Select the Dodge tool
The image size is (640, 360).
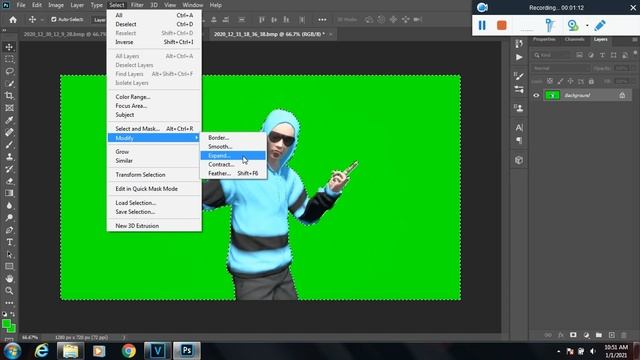tap(9, 218)
